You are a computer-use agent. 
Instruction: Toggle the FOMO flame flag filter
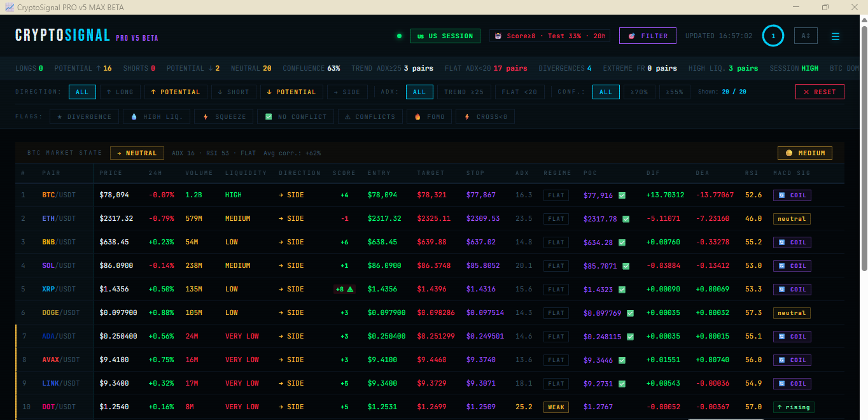[429, 116]
